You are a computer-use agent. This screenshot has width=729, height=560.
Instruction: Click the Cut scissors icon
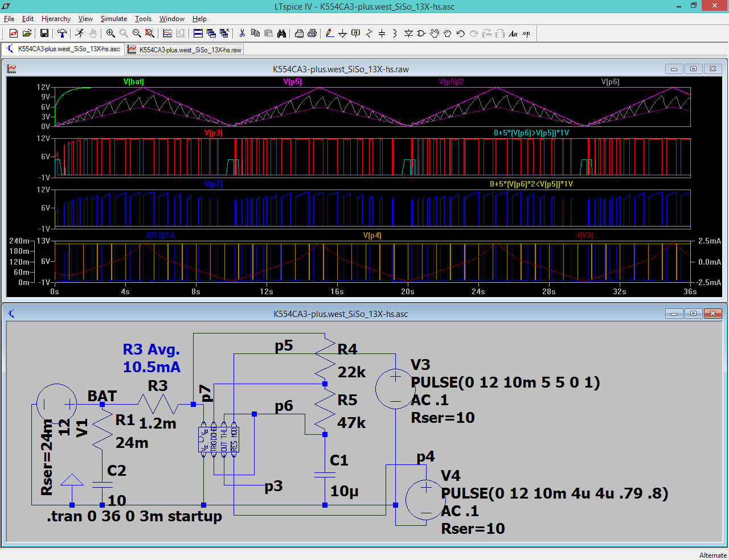click(x=242, y=34)
